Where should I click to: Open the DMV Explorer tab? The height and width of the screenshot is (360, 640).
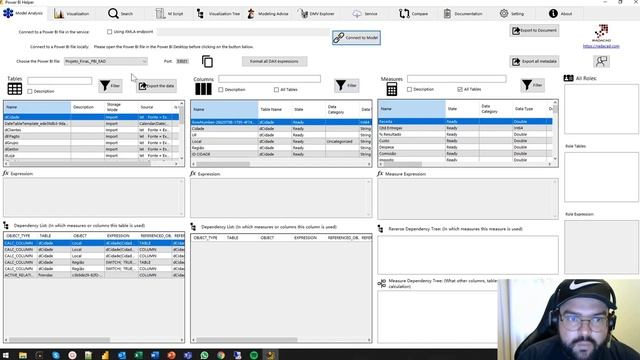[x=316, y=13]
